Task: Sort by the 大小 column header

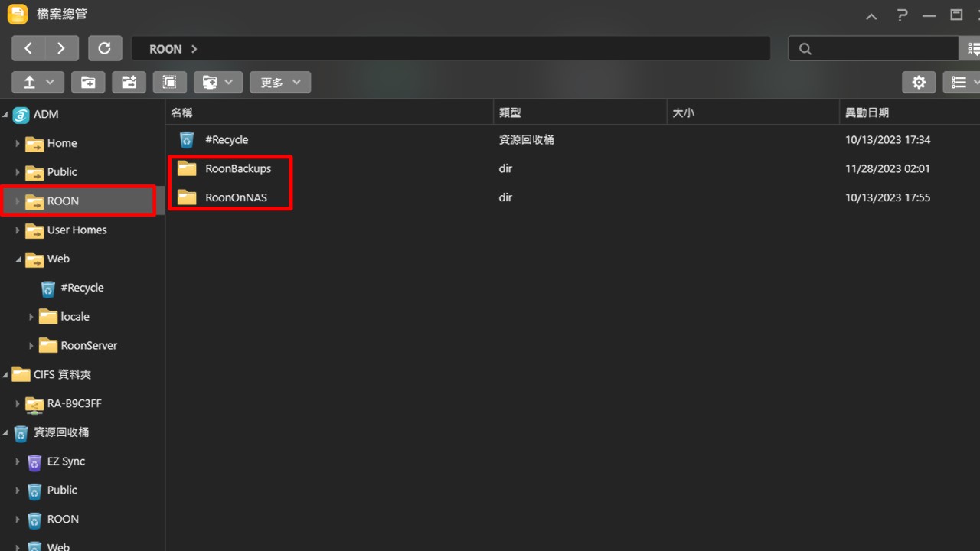Action: [753, 112]
